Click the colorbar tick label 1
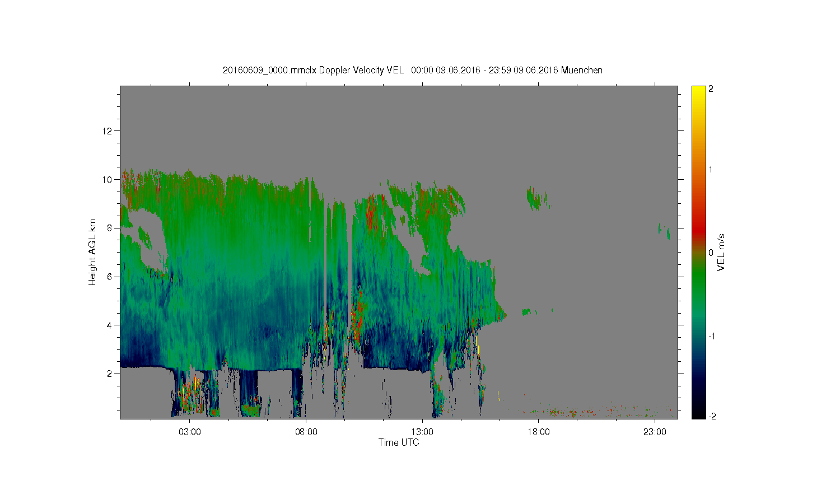Viewport: 840px width, 504px height. pos(711,169)
